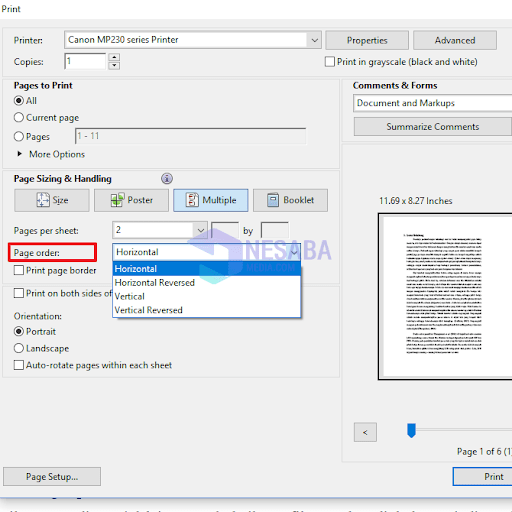Select Current page radio button
The width and height of the screenshot is (512, 512).
(x=19, y=117)
